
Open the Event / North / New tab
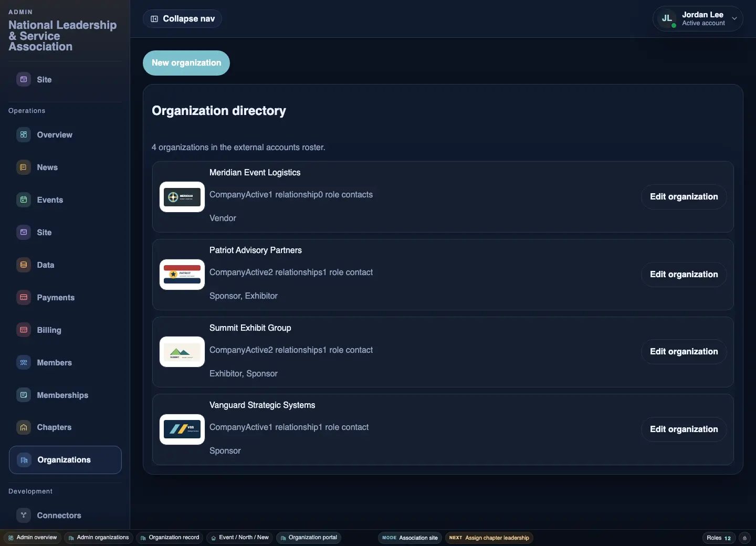(x=239, y=538)
